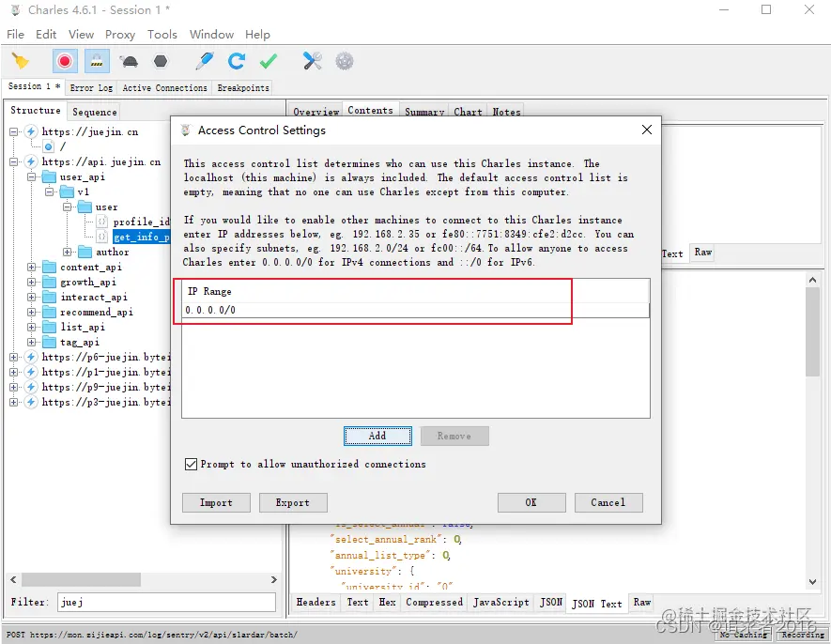
Task: Select the get_info_p request item
Action: pos(142,237)
